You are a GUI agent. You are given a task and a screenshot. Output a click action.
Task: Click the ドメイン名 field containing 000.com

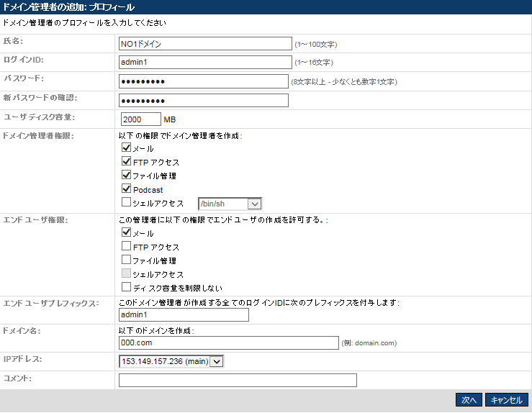tap(229, 342)
